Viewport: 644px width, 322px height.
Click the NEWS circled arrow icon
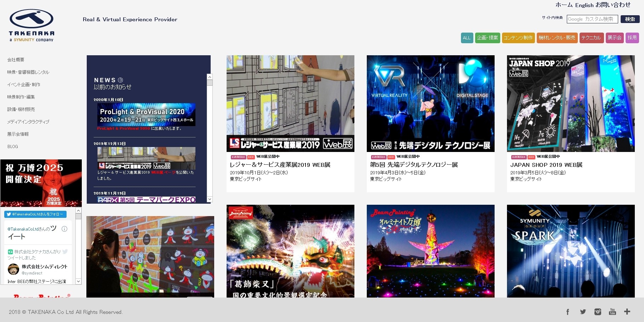pos(120,80)
